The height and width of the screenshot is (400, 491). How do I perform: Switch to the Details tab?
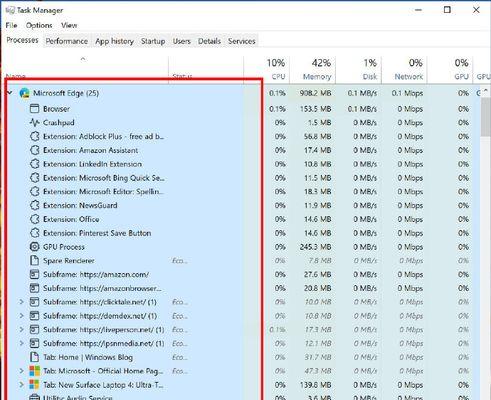point(209,41)
